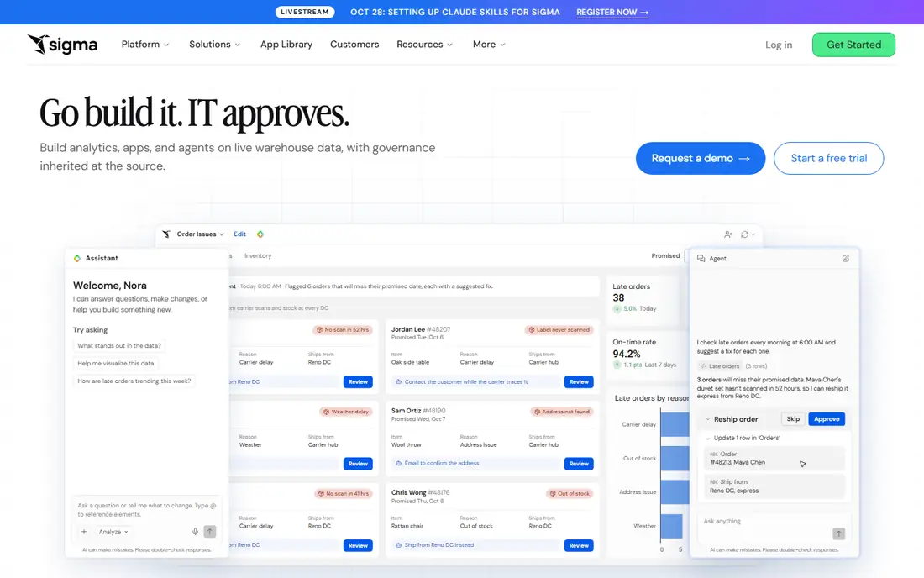This screenshot has height=578, width=924.
Task: Click the microphone icon in Assistant input
Action: coord(195,532)
